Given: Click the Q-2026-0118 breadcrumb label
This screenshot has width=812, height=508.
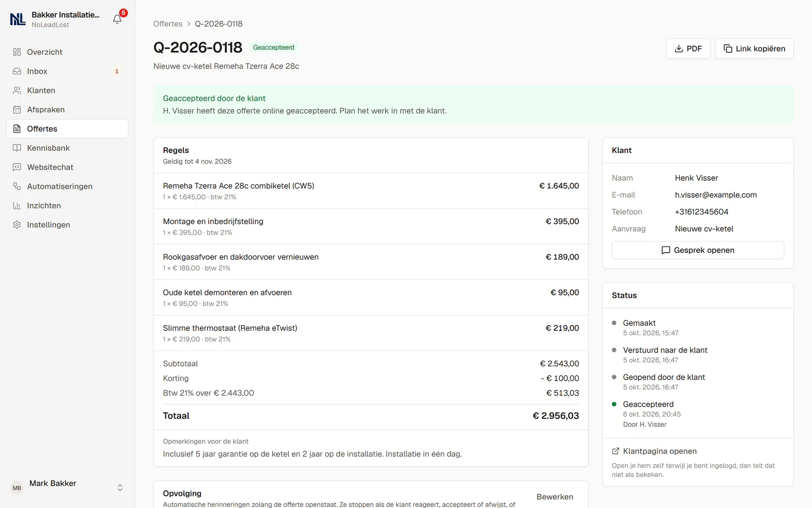Looking at the screenshot, I should coord(219,24).
